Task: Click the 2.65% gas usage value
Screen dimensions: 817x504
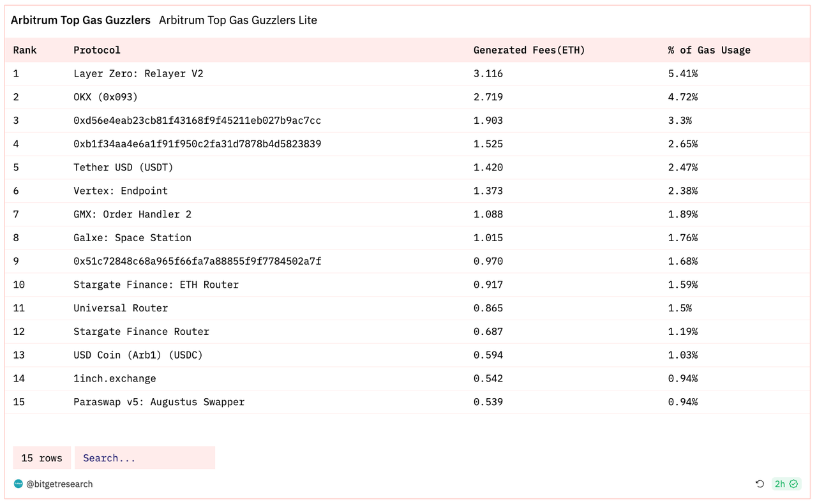Action: click(x=683, y=144)
